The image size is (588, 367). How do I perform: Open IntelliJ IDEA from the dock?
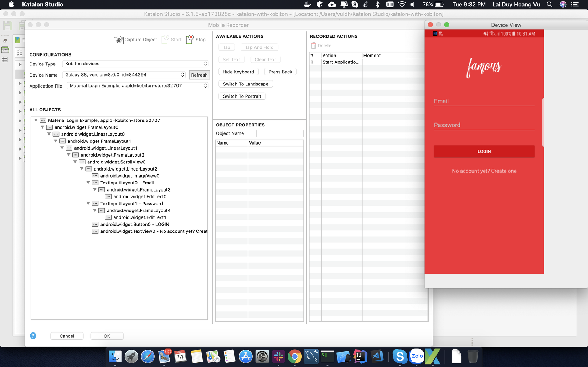[x=360, y=356]
